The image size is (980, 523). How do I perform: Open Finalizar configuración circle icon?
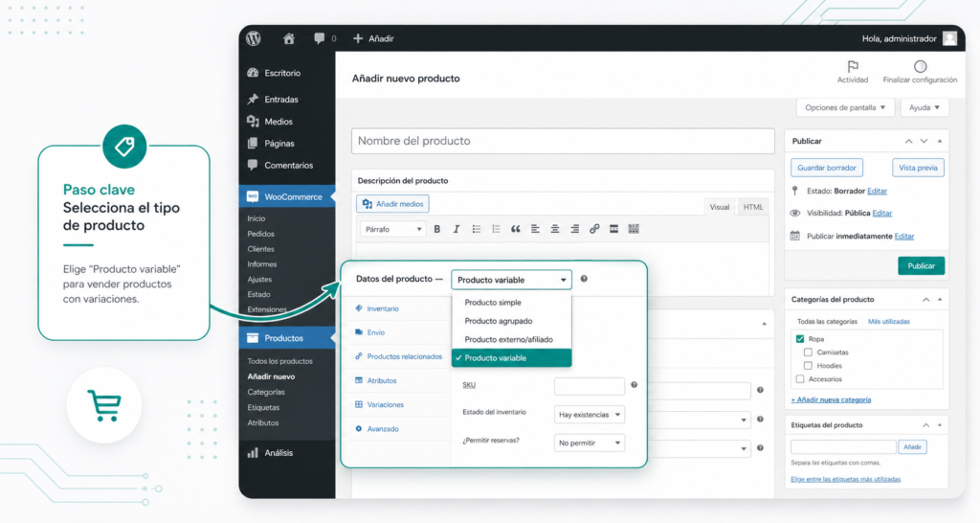(920, 66)
